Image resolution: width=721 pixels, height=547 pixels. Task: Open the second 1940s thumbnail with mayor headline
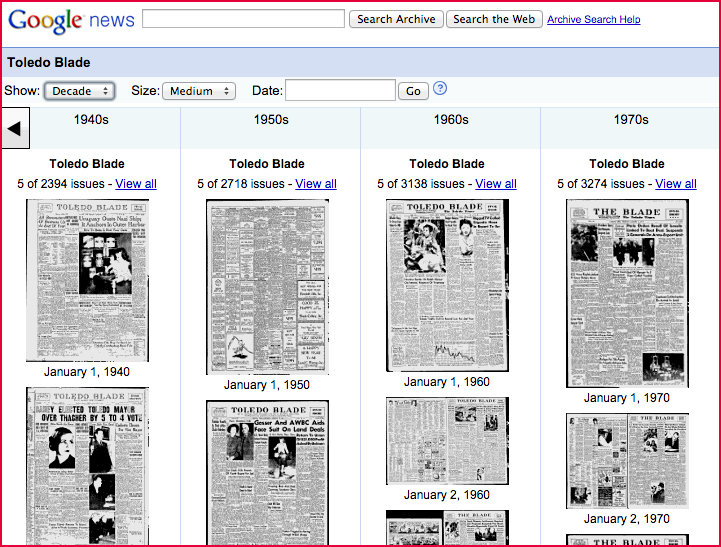coord(87,466)
